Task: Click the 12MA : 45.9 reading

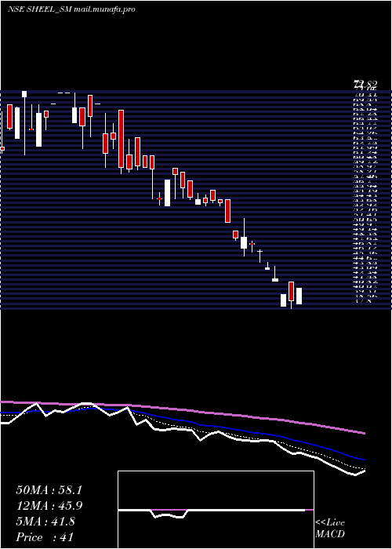Action: point(49,506)
